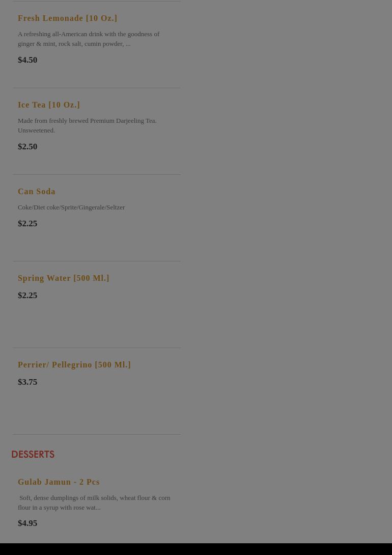Open the Can Soda menu item
The height and width of the screenshot is (555, 392).
37,192
